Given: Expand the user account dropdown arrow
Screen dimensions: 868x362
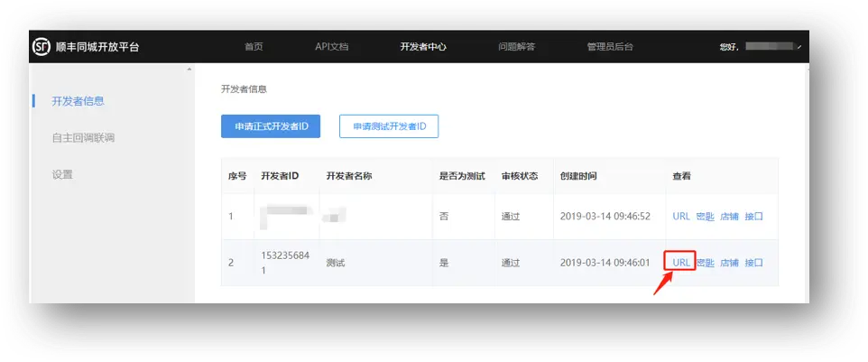Looking at the screenshot, I should [x=799, y=48].
